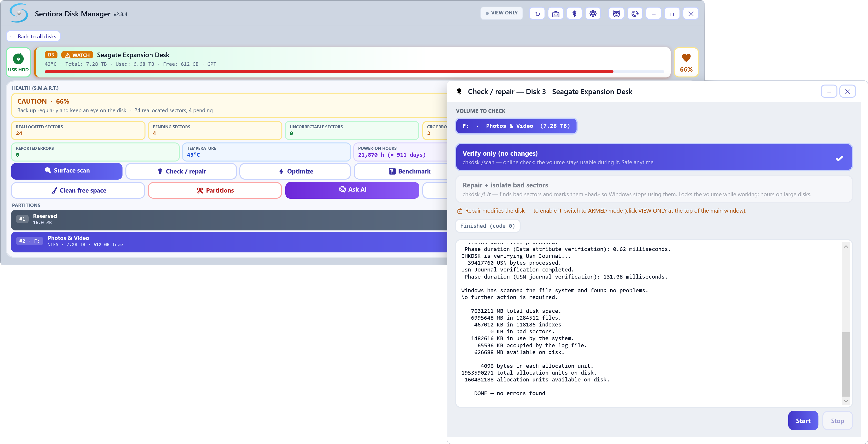Click the Sentiora Disk Manager logo
Viewport: 868px width, 444px height.
coord(19,13)
